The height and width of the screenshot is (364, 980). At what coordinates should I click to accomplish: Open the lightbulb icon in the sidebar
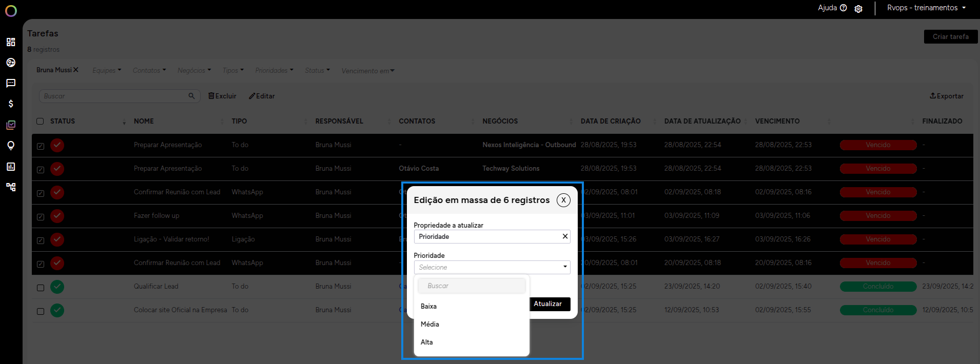click(x=11, y=146)
